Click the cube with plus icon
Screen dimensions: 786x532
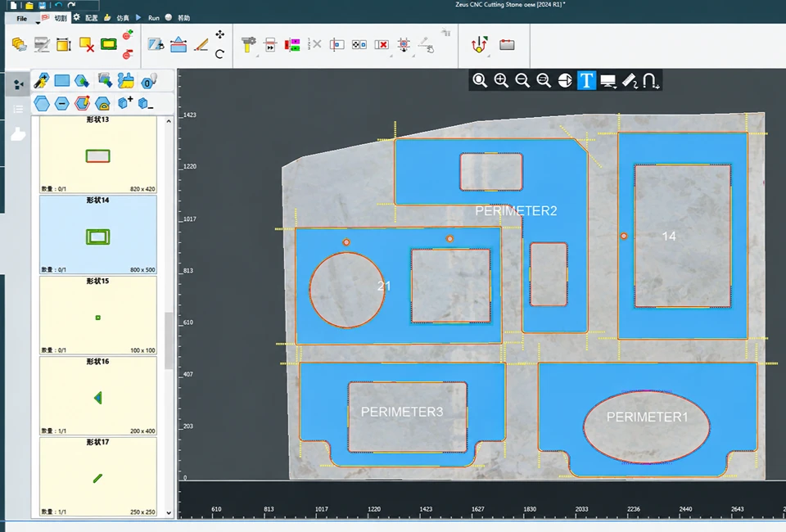125,102
